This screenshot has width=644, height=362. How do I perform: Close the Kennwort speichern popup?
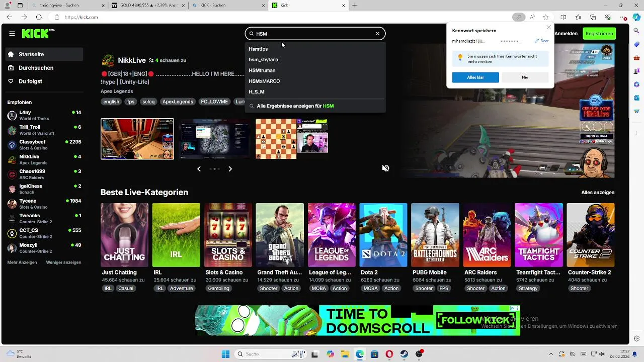tap(548, 27)
